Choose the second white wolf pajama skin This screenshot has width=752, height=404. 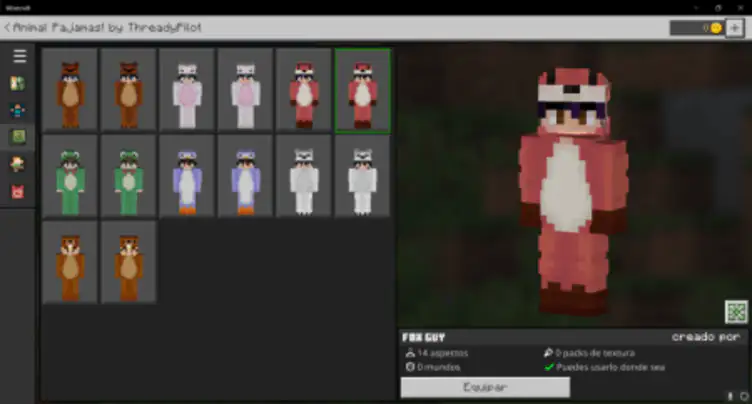point(363,176)
